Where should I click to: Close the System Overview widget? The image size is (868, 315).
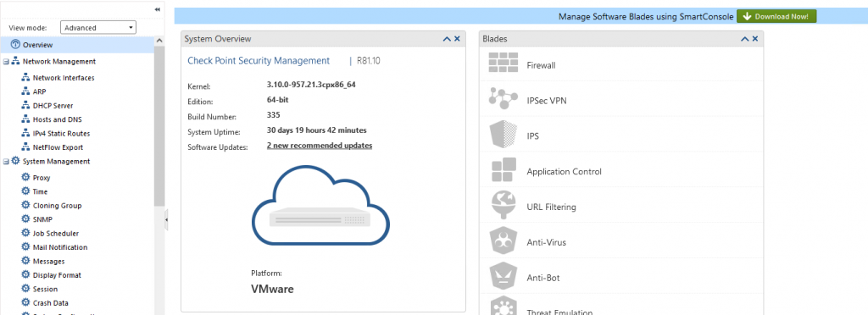(x=457, y=39)
